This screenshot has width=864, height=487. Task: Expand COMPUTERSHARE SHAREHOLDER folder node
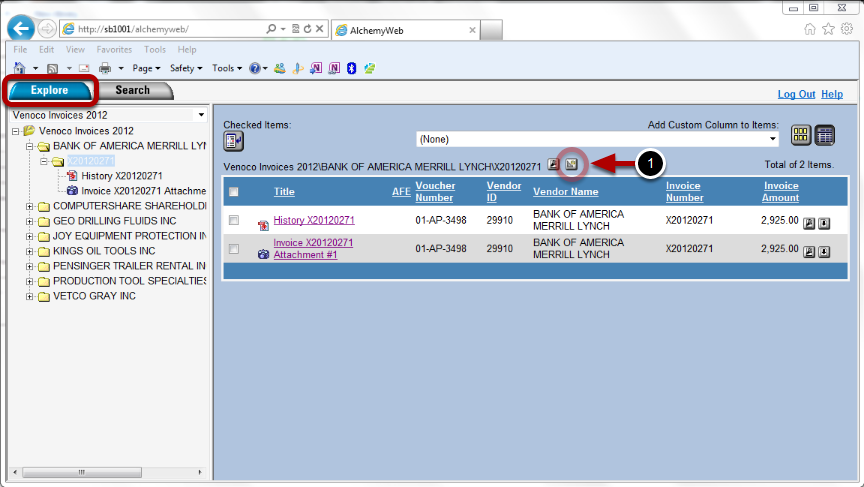[x=30, y=206]
